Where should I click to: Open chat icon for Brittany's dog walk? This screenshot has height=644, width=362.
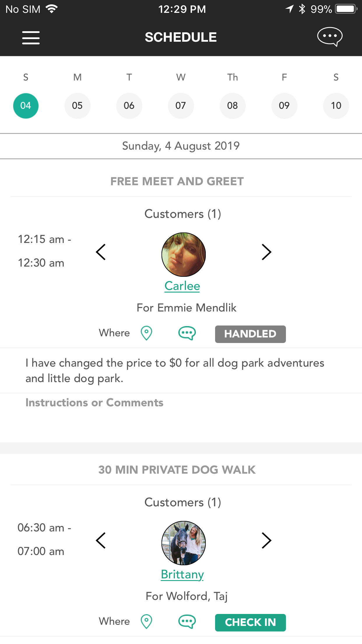(187, 622)
